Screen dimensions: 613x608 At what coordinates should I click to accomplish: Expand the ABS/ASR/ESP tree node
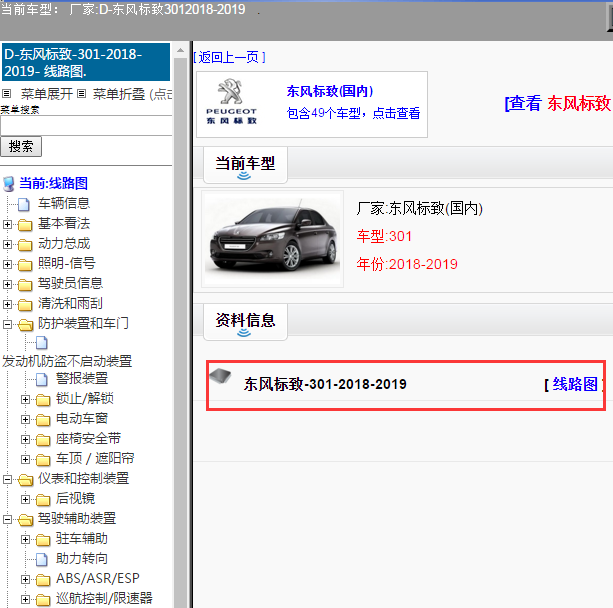click(25, 579)
